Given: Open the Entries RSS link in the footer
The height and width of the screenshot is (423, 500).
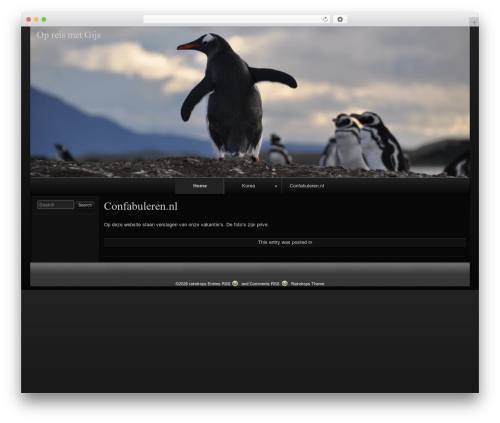Looking at the screenshot, I should pyautogui.click(x=219, y=284).
